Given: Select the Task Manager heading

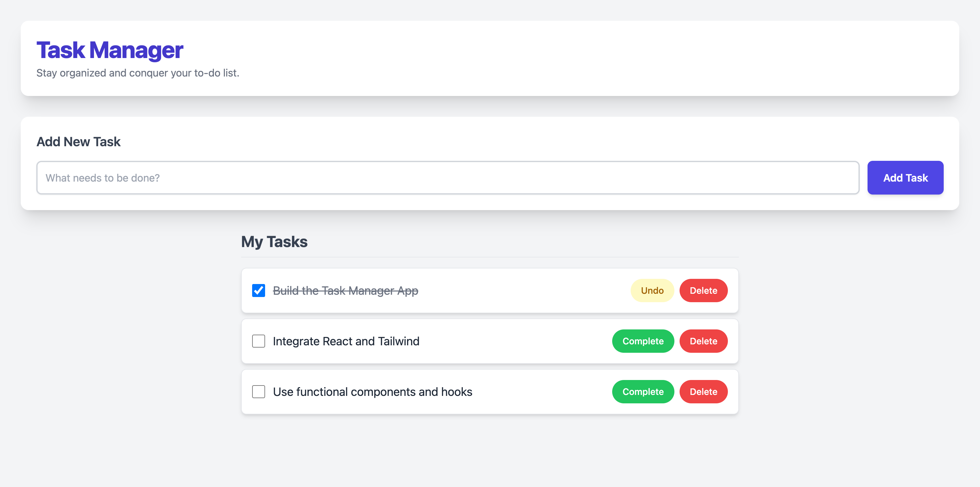Looking at the screenshot, I should (110, 49).
